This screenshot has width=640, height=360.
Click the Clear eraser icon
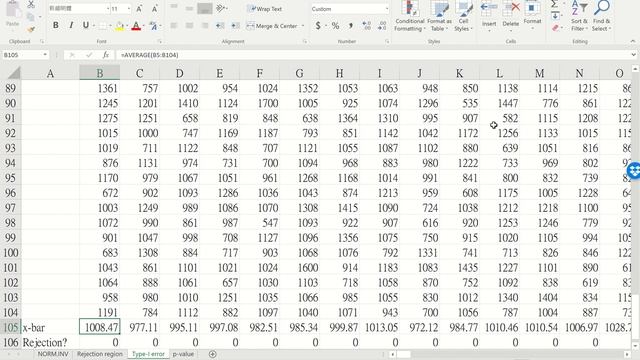click(555, 28)
